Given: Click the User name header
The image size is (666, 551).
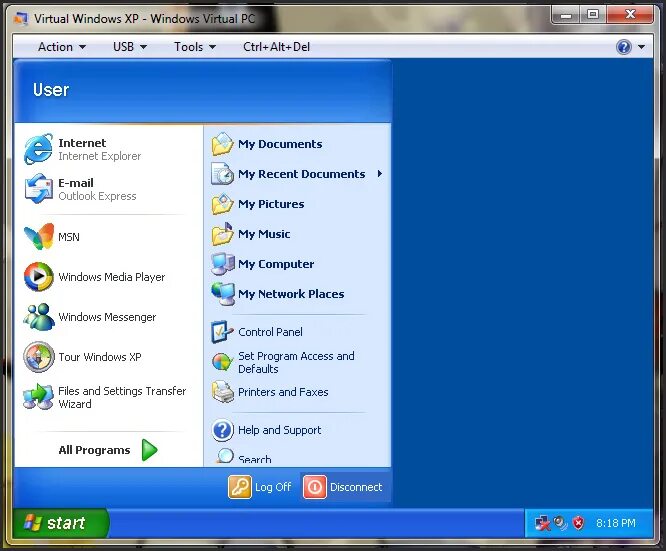Looking at the screenshot, I should pos(51,90).
